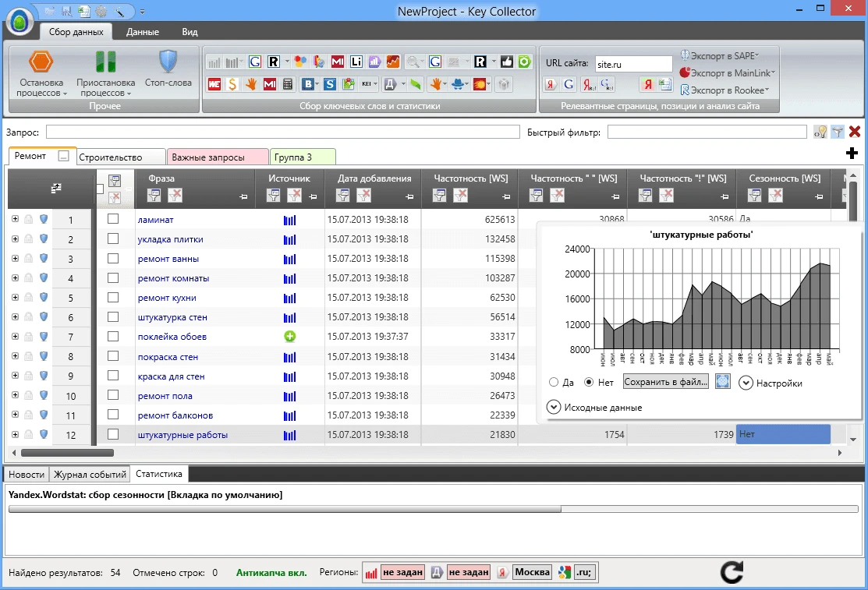
Task: Expand the Настройки section in chart popup
Action: pyautogui.click(x=746, y=383)
